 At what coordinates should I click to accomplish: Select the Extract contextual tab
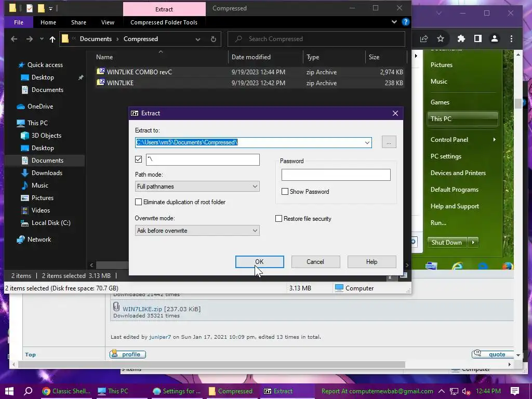(x=164, y=9)
